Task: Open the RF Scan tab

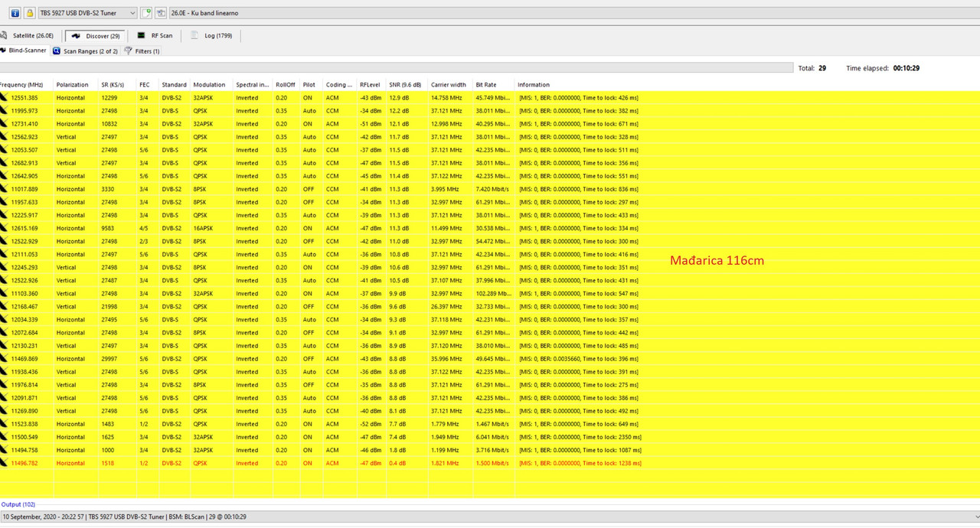Action: [x=155, y=35]
